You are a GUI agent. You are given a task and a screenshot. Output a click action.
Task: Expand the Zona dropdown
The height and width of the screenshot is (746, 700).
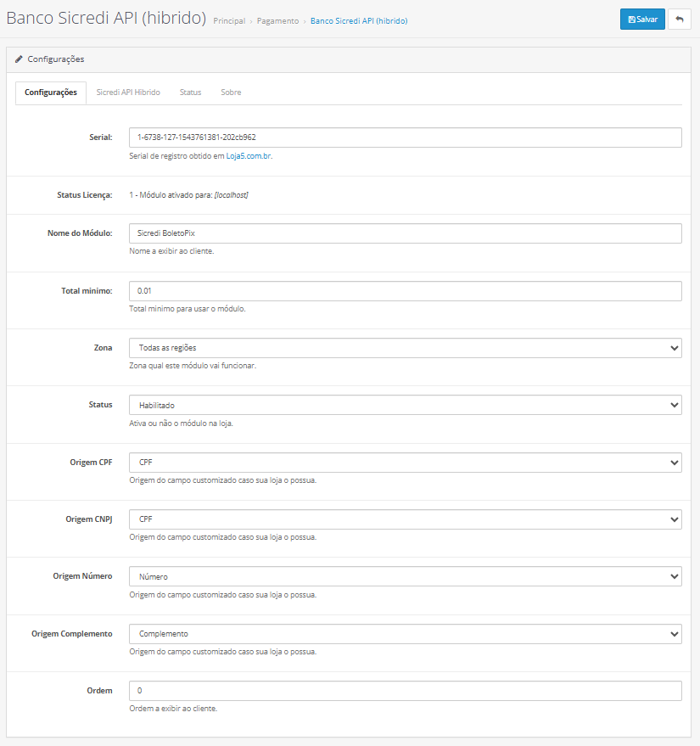point(405,348)
